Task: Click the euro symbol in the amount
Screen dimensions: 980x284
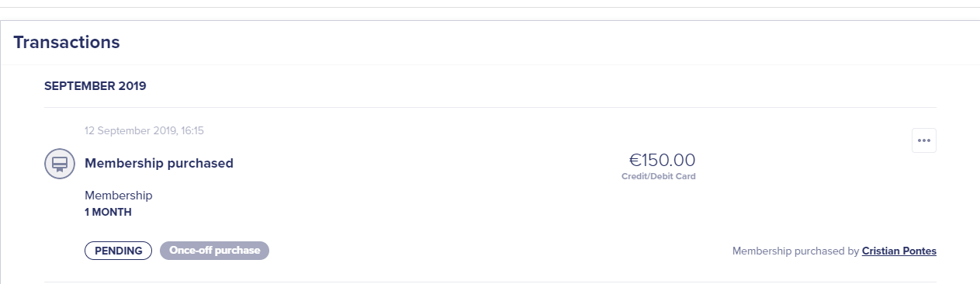Action: point(635,161)
